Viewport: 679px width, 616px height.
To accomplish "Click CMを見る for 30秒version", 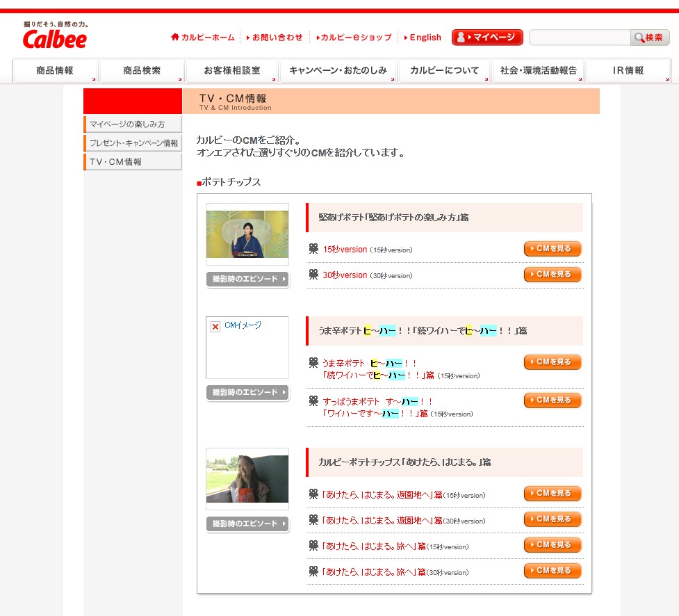I will [x=552, y=274].
